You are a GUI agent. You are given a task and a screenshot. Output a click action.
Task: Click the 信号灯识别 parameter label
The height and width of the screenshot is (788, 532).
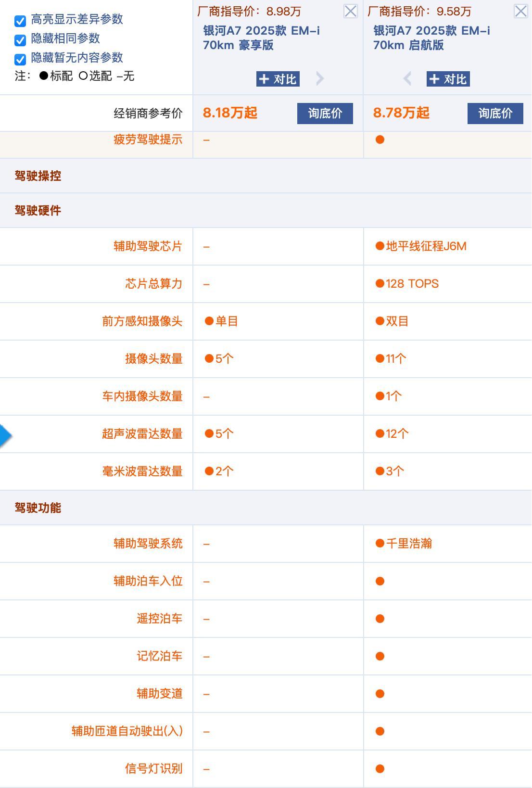click(x=154, y=769)
